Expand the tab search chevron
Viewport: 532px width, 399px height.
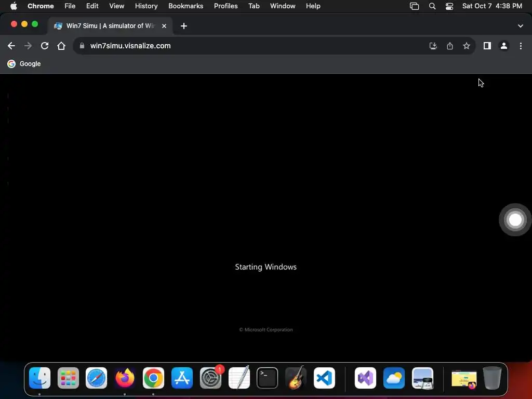[x=521, y=26]
